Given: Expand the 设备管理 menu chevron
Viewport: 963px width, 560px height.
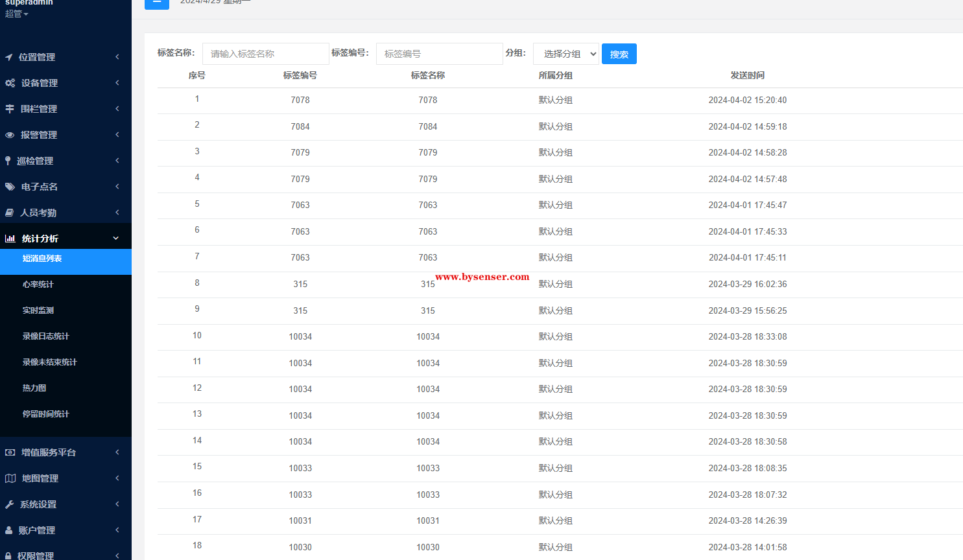Looking at the screenshot, I should (117, 83).
